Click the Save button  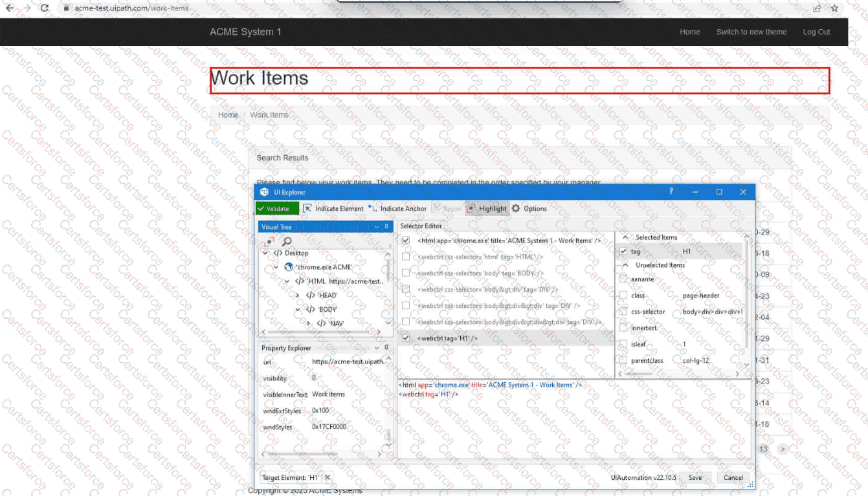click(x=695, y=478)
